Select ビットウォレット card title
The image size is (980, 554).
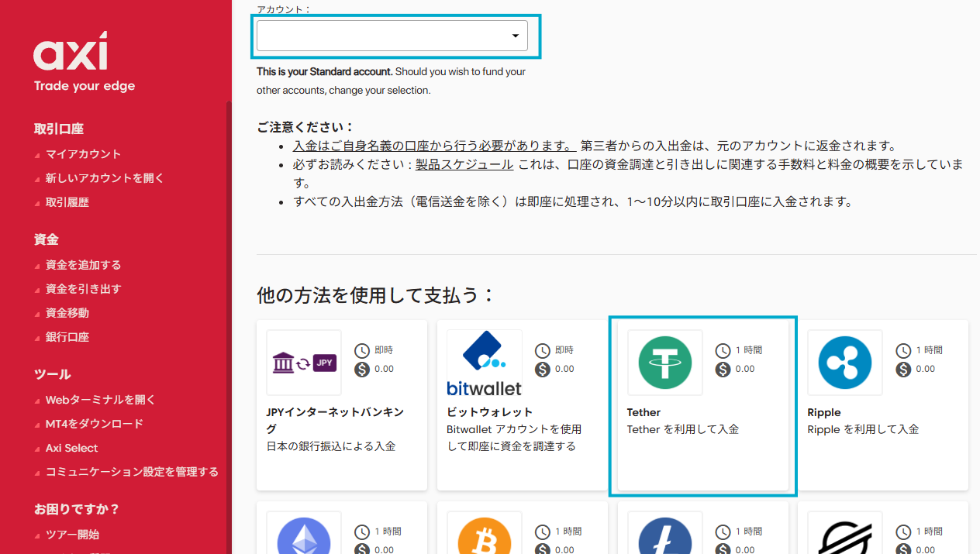490,413
